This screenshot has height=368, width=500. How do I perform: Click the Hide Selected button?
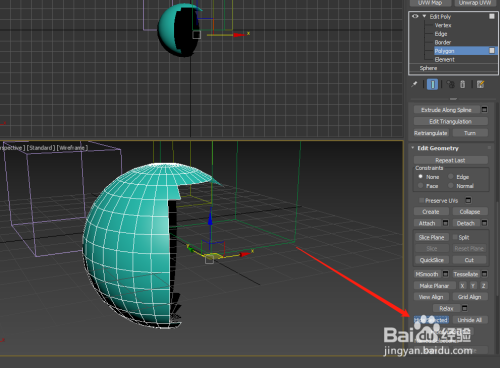click(x=431, y=320)
